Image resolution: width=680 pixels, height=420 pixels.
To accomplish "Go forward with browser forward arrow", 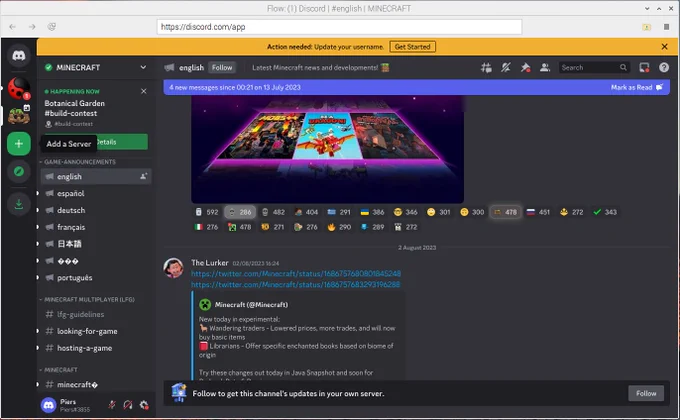I will (x=32, y=27).
